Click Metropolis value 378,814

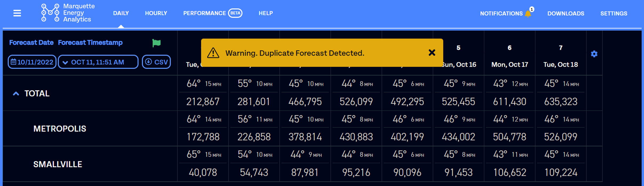[305, 137]
